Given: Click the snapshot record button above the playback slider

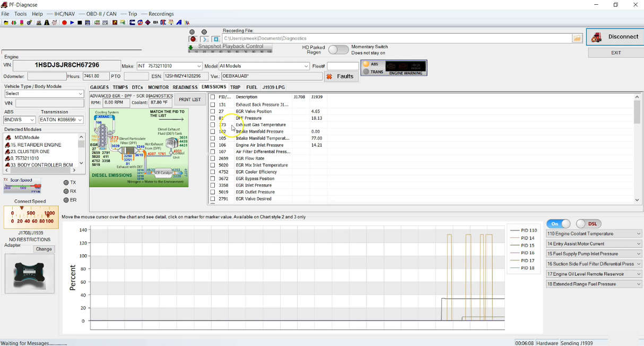Looking at the screenshot, I should point(193,39).
